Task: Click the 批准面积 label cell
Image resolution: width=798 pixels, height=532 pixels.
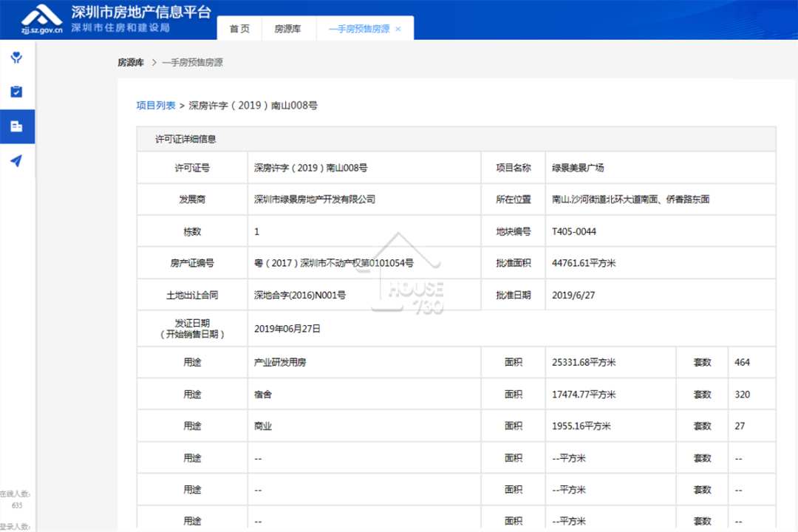Action: point(513,263)
